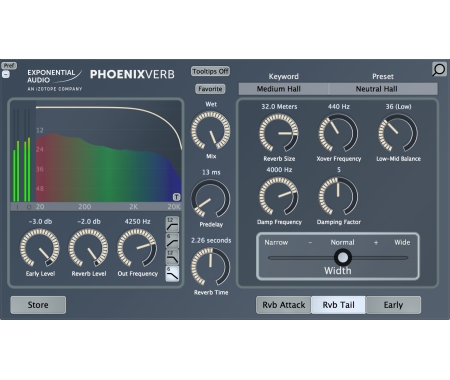Click the 36 (Low) value
Image resolution: width=450 pixels, height=380 pixels.
coord(398,107)
